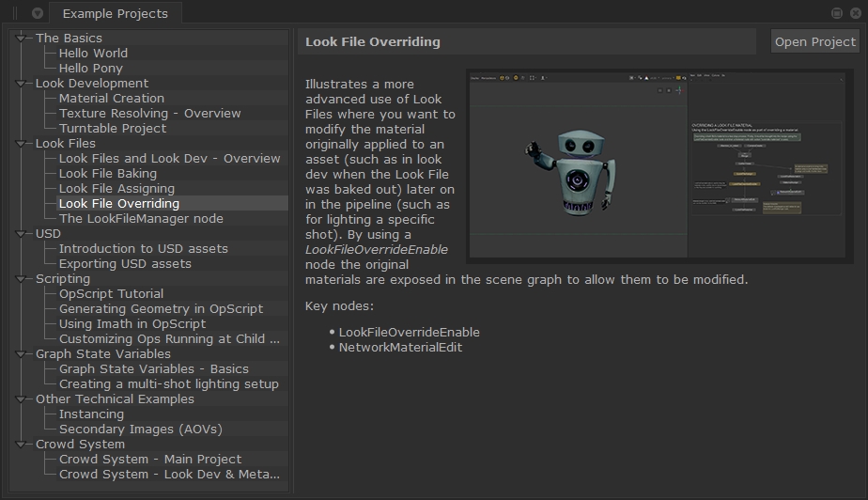Screen dimensions: 868x500
Task: Open the tab options dropdown icon
Action: 37,13
